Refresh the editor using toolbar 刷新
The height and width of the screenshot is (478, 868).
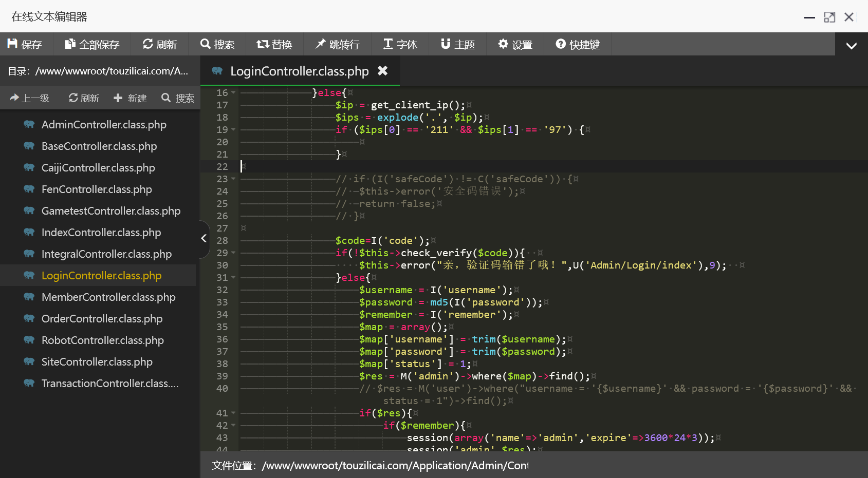159,44
